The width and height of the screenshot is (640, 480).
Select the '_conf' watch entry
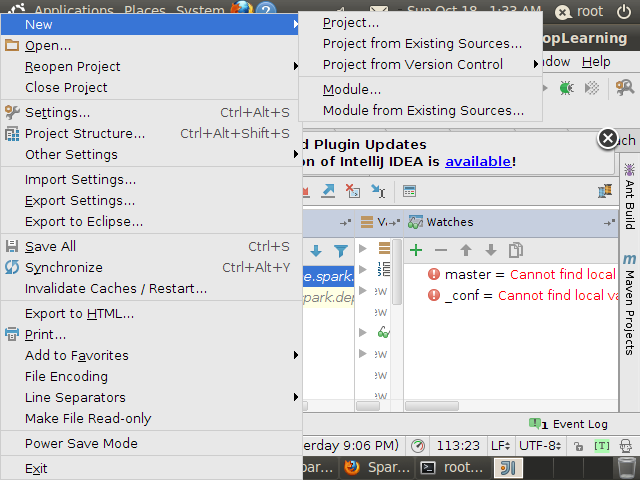[x=511, y=295]
